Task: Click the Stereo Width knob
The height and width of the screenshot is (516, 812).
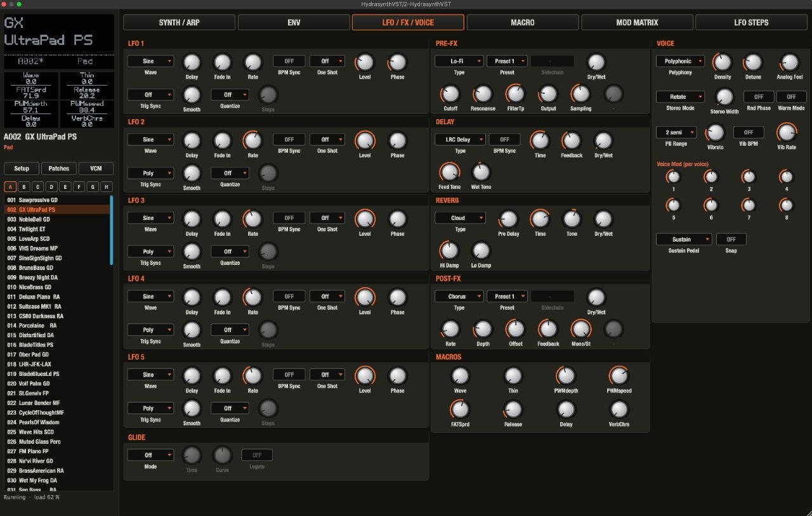Action: point(724,97)
